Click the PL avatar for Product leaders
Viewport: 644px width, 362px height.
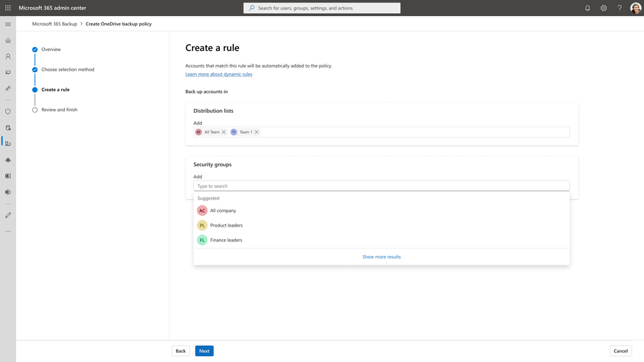pos(202,225)
